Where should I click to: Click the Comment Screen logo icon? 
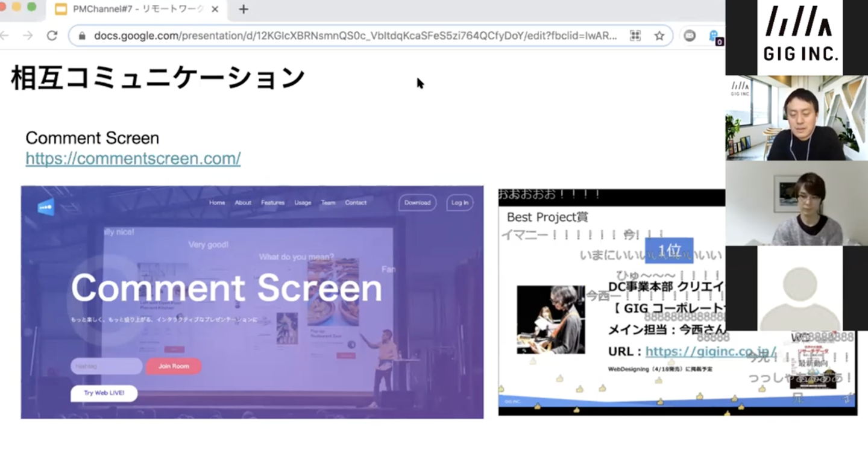46,207
